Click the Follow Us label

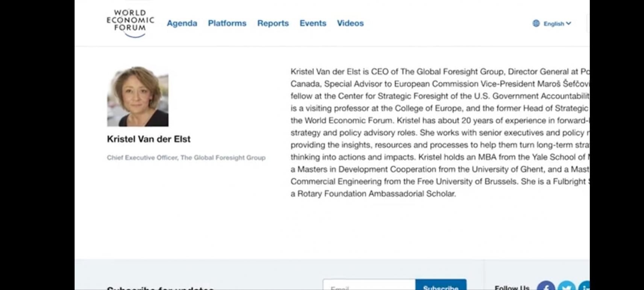click(x=512, y=287)
